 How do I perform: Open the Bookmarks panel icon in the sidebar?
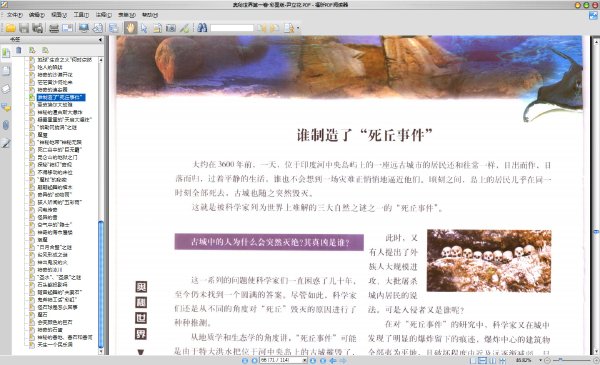coord(6,53)
